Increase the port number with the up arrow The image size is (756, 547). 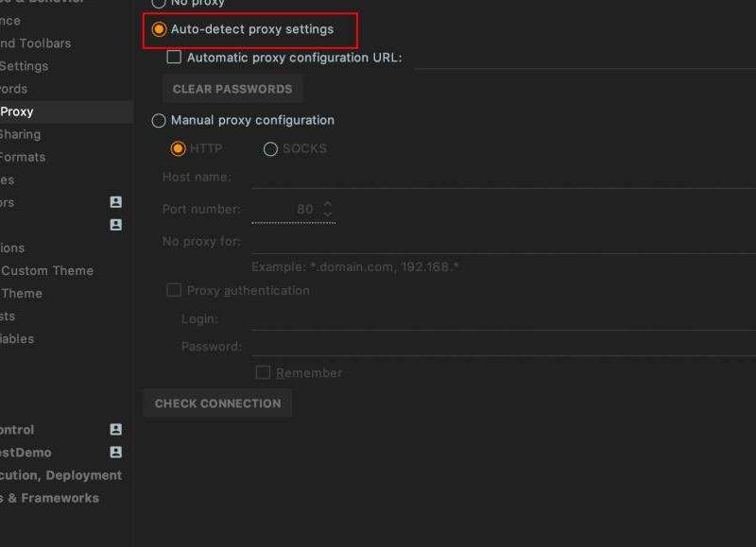328,204
